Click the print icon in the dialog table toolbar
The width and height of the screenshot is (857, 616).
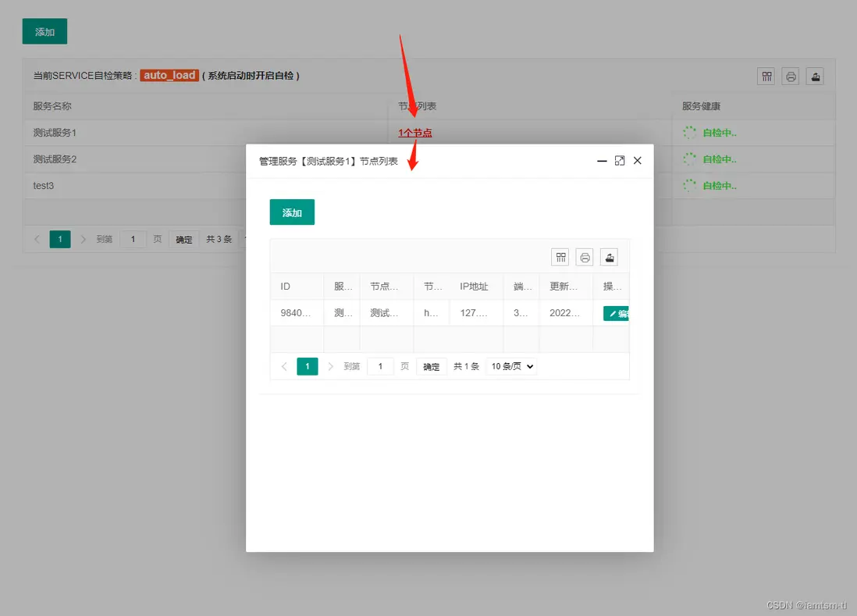(x=585, y=257)
